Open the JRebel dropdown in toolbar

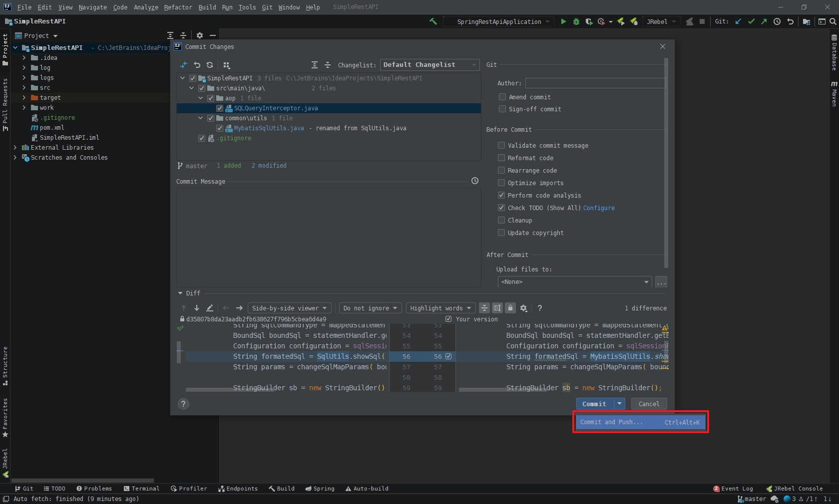(x=661, y=21)
